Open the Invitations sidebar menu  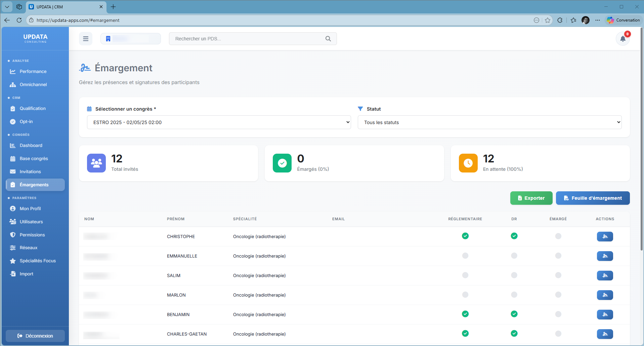30,171
